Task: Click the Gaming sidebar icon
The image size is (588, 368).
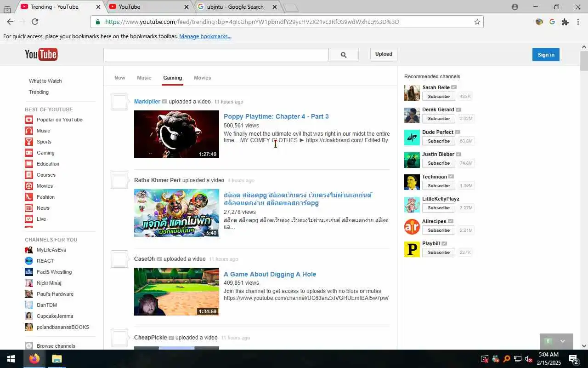Action: tap(29, 153)
